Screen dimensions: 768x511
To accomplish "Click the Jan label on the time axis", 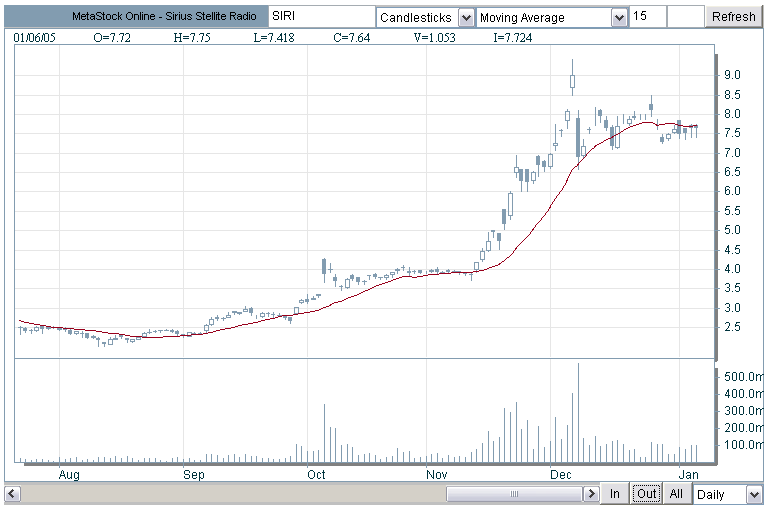I will click(x=689, y=475).
